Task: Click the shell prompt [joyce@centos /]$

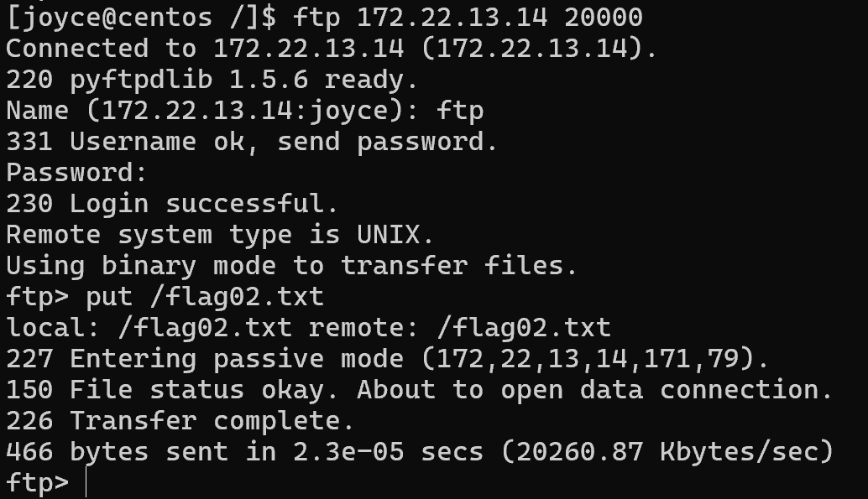Action: (141, 17)
